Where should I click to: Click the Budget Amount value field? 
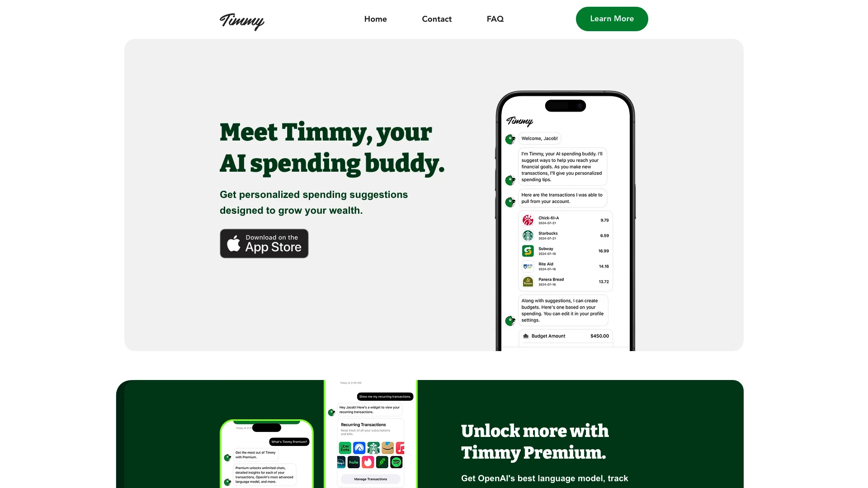click(600, 335)
